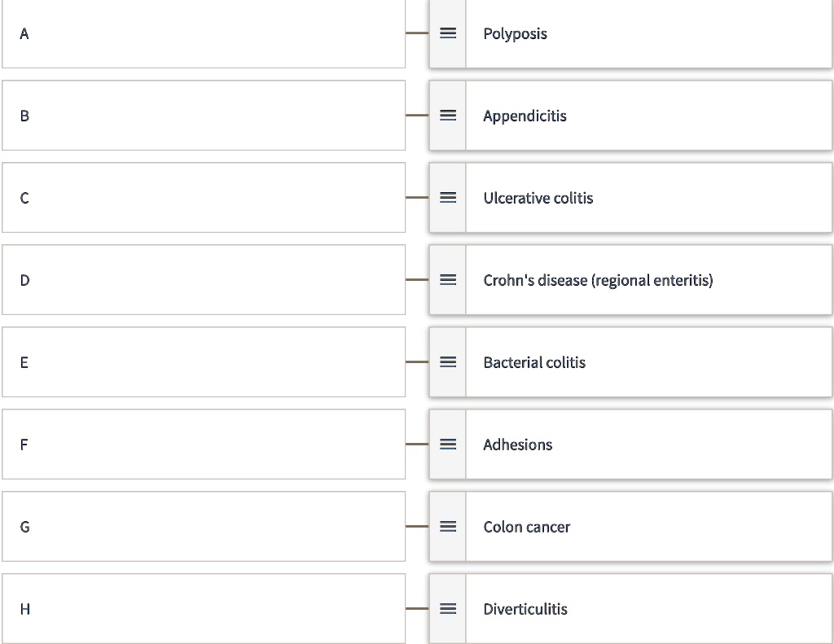Click the drag handle next to Colon cancer

coord(447,527)
